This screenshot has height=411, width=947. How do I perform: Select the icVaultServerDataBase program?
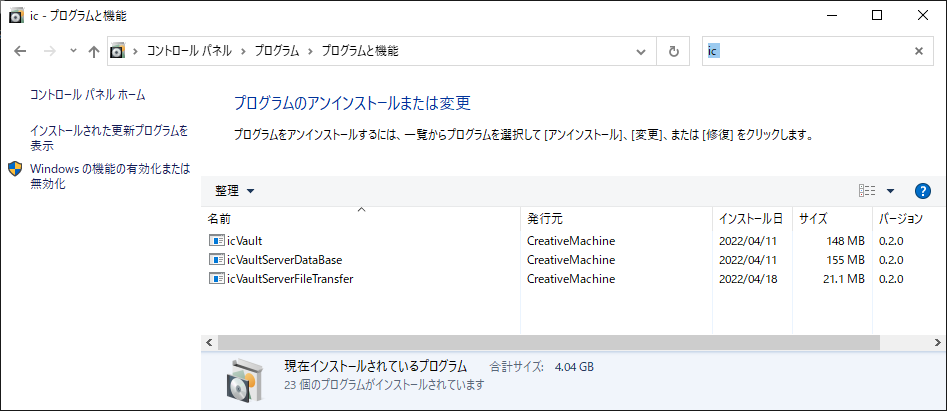(x=573, y=260)
